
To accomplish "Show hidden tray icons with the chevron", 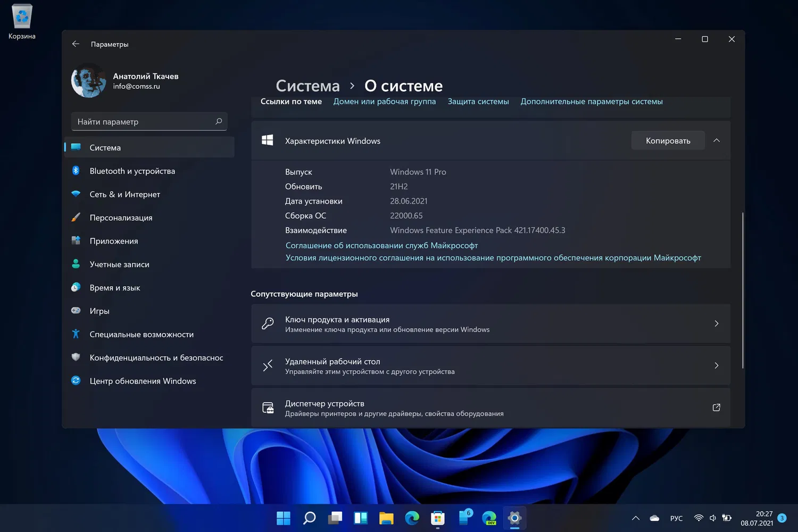I will pos(635,518).
